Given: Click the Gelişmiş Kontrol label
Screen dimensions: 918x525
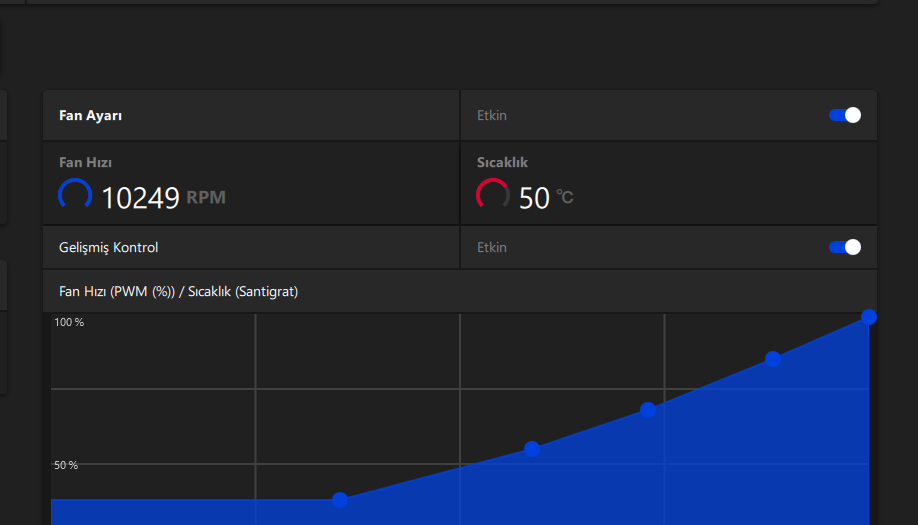Looking at the screenshot, I should [108, 247].
